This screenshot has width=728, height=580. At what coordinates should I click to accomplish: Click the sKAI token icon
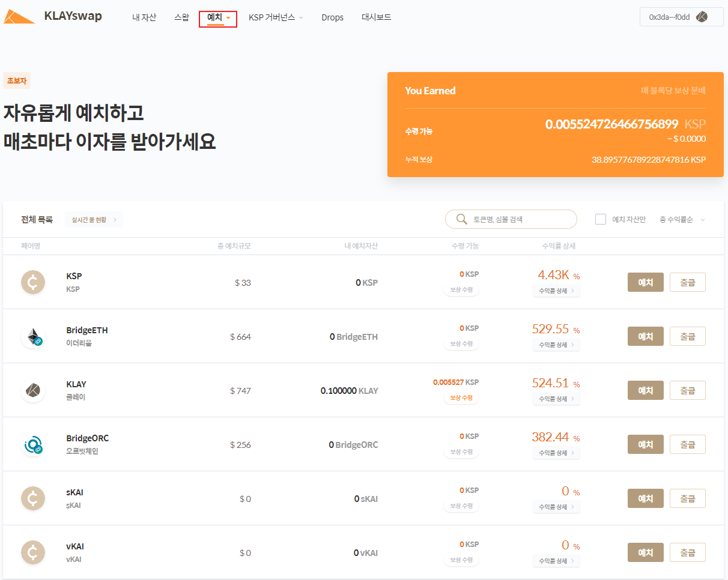click(33, 498)
